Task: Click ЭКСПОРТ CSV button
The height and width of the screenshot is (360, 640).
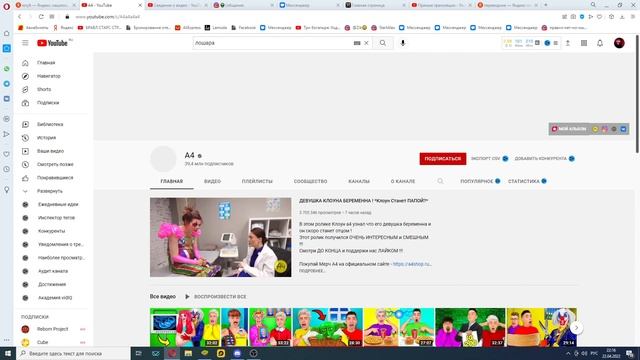Action: 489,159
